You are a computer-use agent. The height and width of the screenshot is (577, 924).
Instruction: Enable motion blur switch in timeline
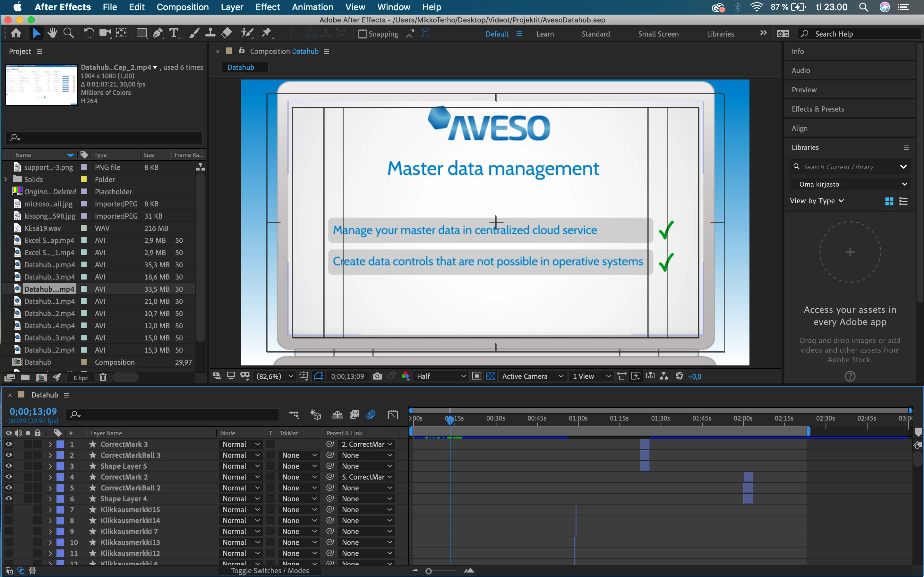point(370,415)
